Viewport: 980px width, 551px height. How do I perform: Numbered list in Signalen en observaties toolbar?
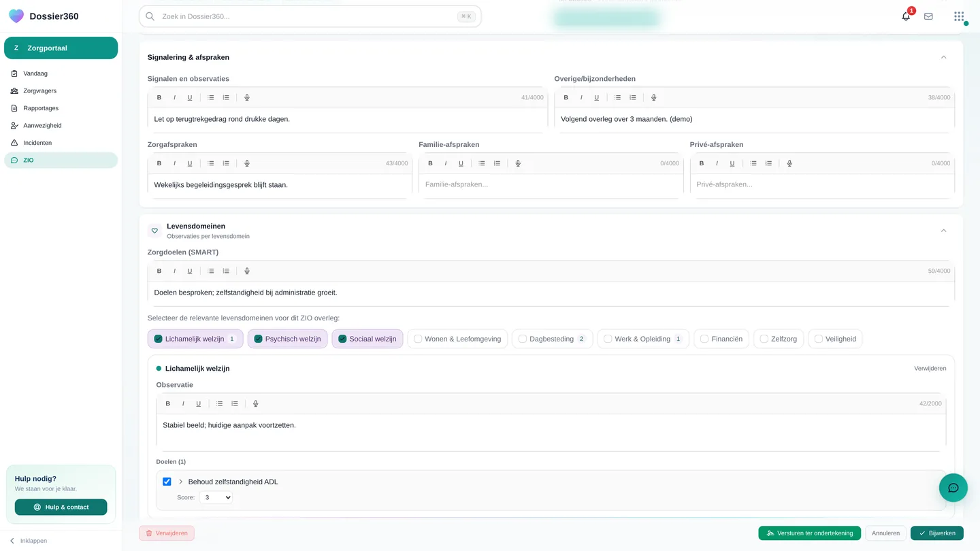pyautogui.click(x=226, y=98)
